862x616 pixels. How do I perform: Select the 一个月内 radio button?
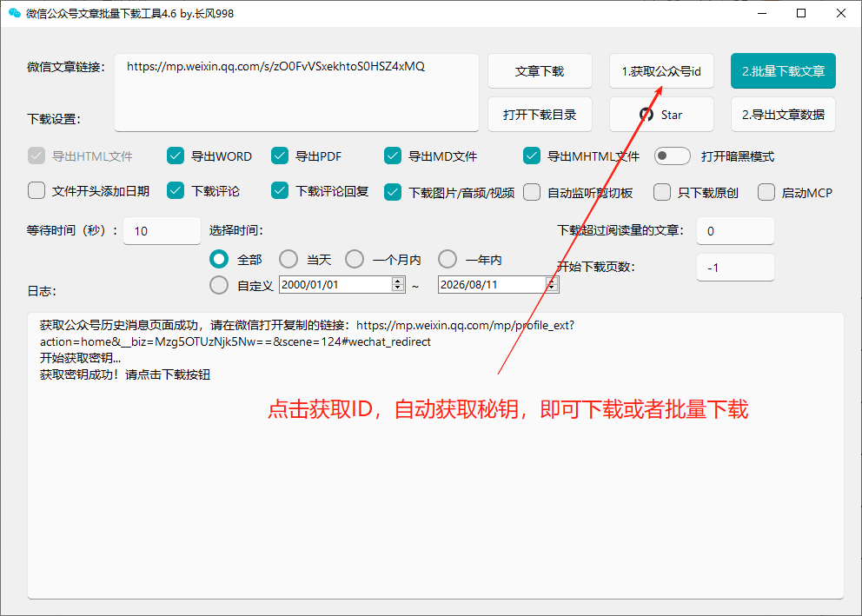[x=354, y=259]
